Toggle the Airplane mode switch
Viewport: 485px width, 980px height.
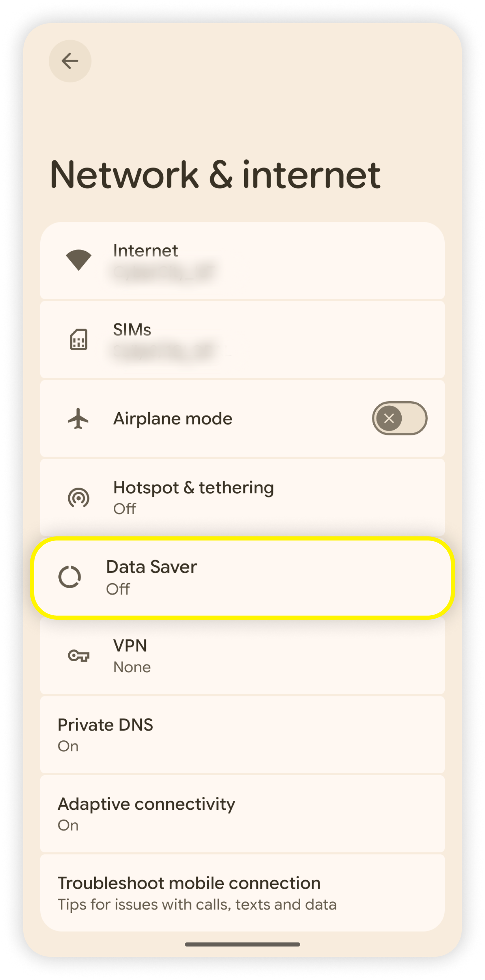point(399,418)
